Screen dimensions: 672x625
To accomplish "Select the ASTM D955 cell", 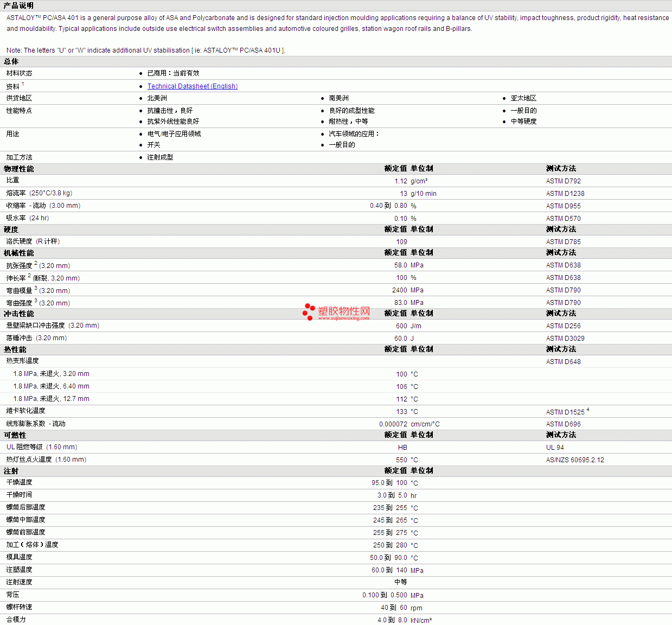I will (x=563, y=206).
